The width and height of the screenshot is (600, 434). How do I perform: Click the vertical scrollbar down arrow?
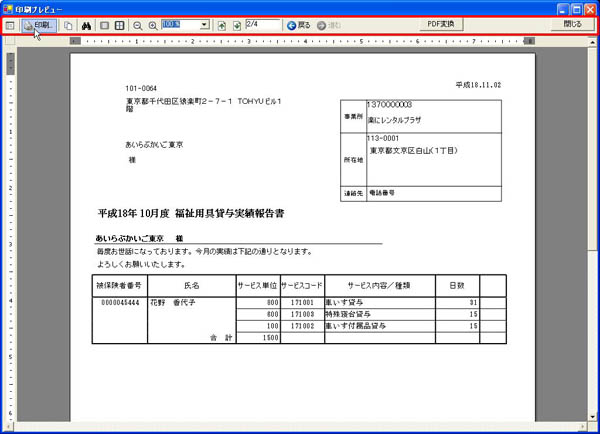(593, 417)
